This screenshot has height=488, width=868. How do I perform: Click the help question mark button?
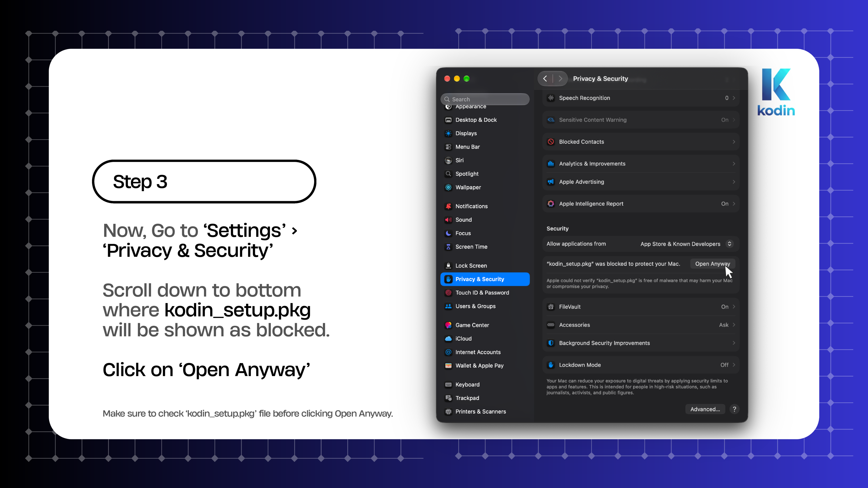pos(734,409)
